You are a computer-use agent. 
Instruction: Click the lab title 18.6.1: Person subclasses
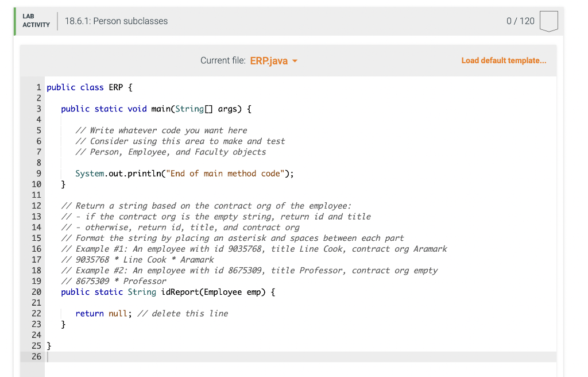(x=118, y=21)
